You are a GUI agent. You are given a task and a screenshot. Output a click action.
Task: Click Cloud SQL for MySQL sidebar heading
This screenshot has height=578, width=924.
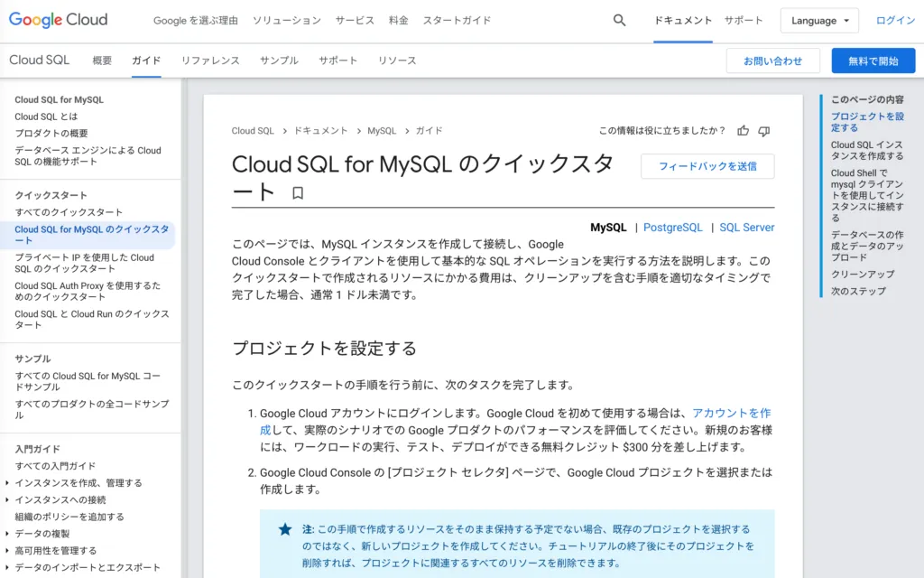[59, 99]
